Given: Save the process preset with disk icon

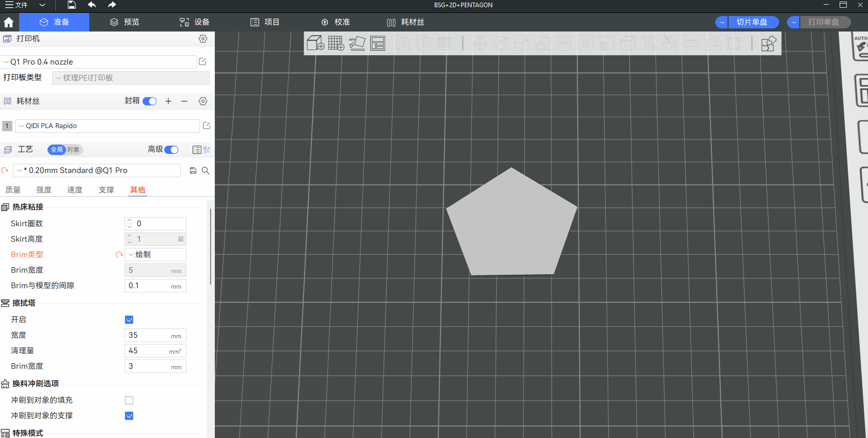Looking at the screenshot, I should coord(193,170).
